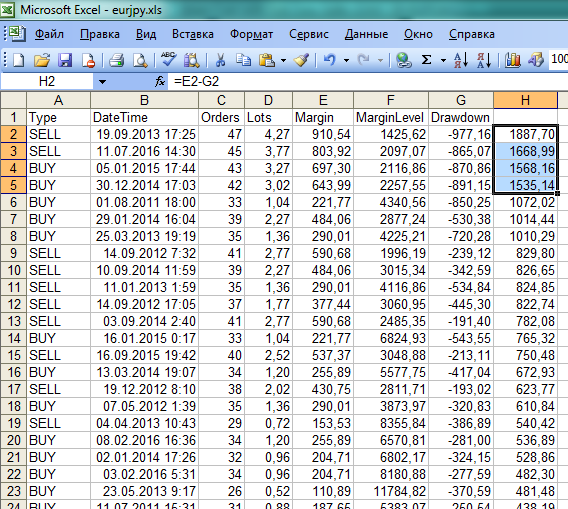568x509 pixels.
Task: Click the Name Box showing H2
Action: pos(47,82)
